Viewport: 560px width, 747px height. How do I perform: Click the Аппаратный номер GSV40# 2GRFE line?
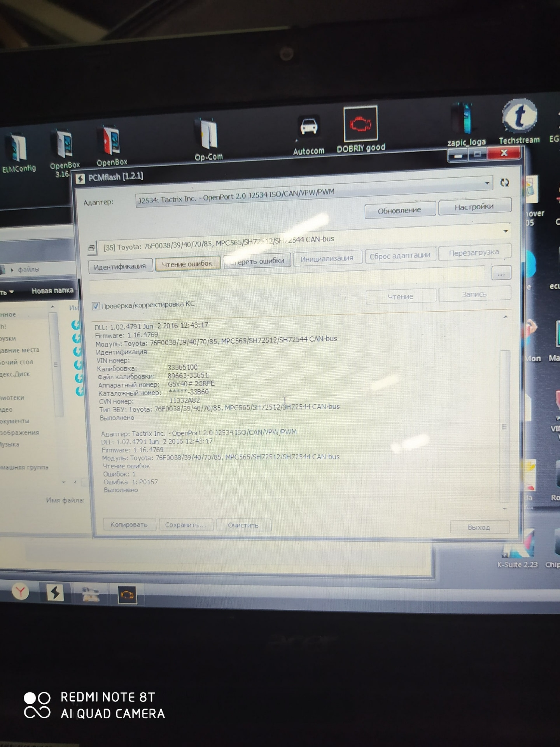(x=156, y=384)
